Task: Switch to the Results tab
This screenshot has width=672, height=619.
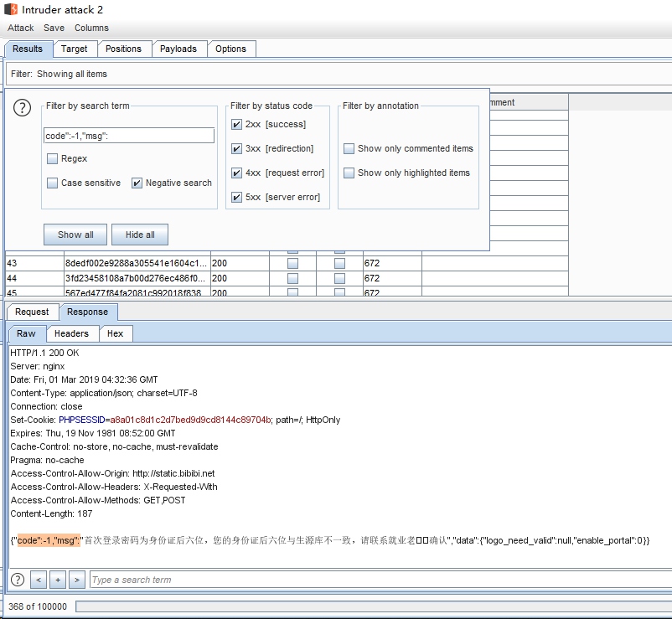Action: pos(28,49)
